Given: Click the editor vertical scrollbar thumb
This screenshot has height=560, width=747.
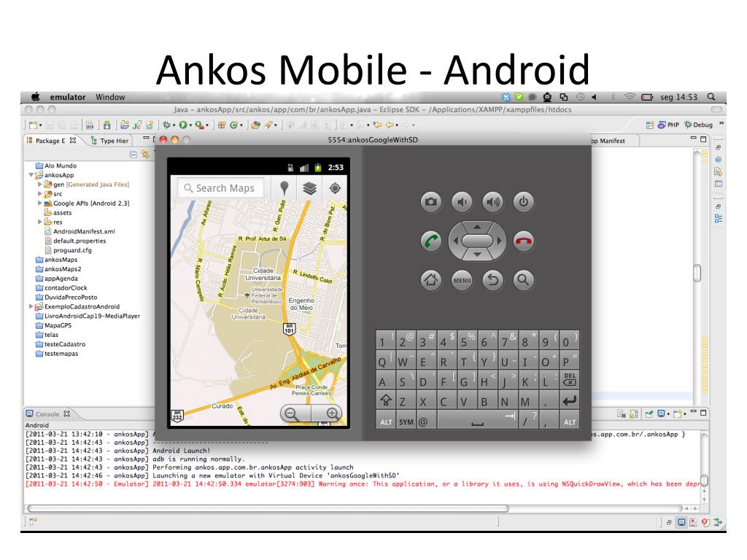Looking at the screenshot, I should pos(697,273).
